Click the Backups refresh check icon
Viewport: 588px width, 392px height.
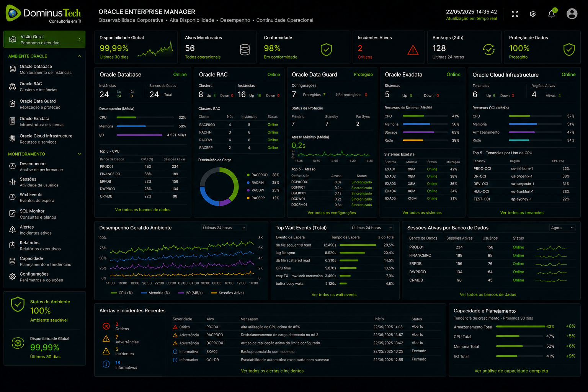488,49
